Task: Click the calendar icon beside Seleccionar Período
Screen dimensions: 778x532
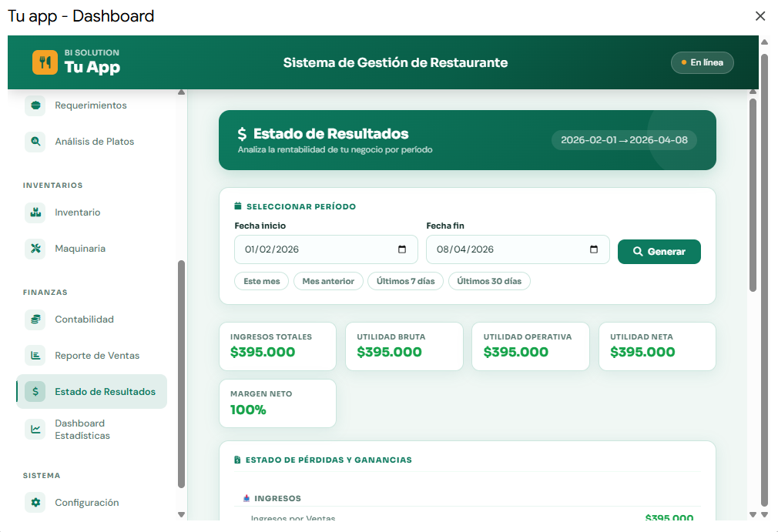Action: (x=238, y=206)
